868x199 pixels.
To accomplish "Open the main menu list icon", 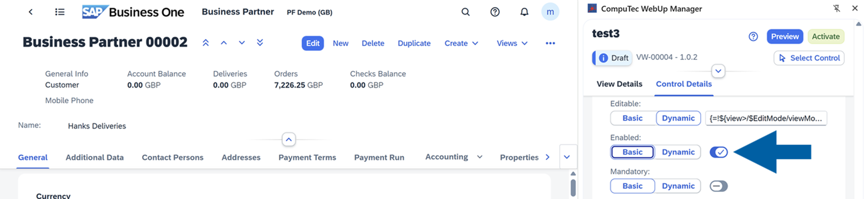I will (60, 12).
